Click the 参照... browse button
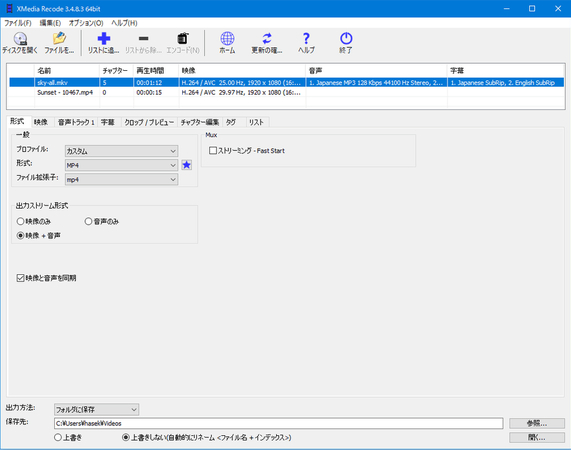Screen dimensions: 571x450 tap(537, 423)
